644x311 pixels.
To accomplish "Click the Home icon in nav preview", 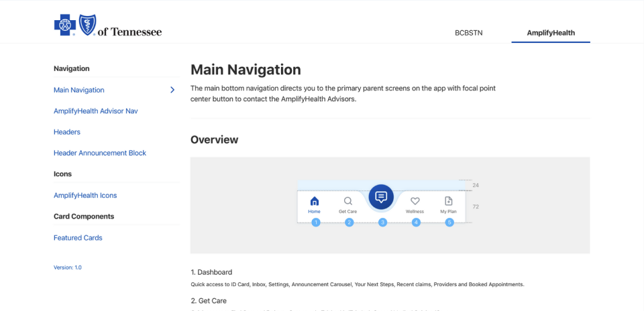I will [314, 201].
